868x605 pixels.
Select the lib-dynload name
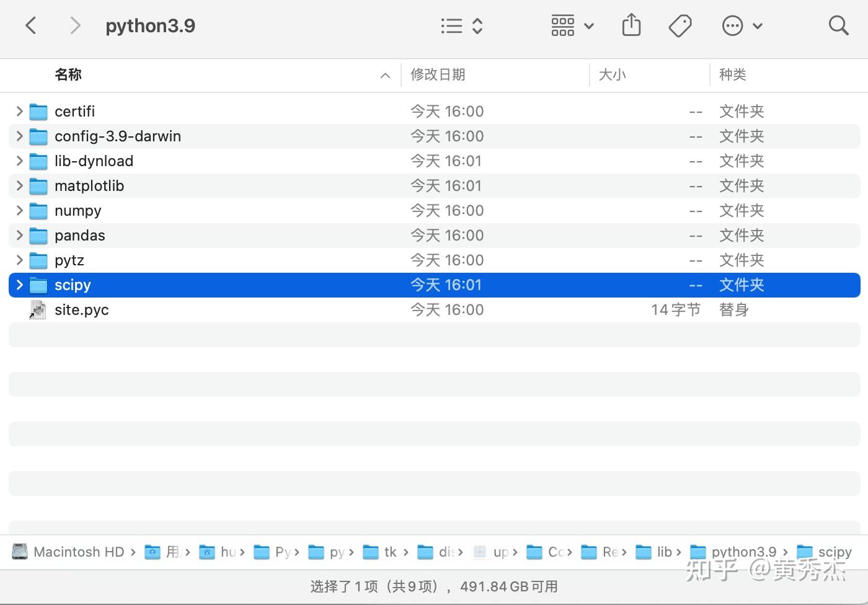point(94,161)
